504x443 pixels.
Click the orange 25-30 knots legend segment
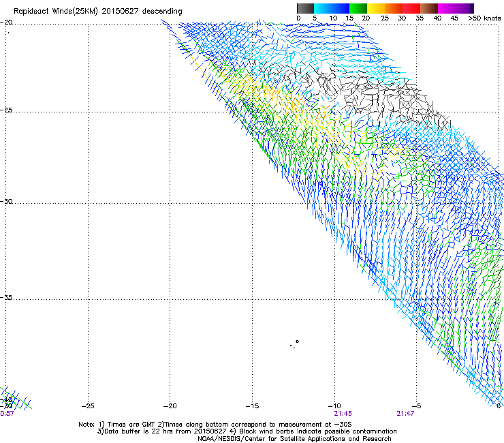pyautogui.click(x=394, y=8)
